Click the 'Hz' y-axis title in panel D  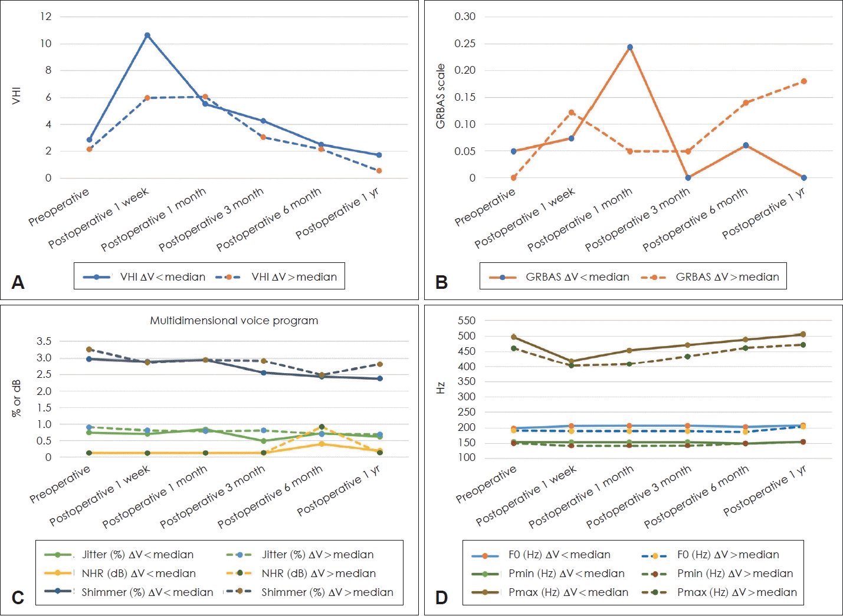[x=440, y=388]
